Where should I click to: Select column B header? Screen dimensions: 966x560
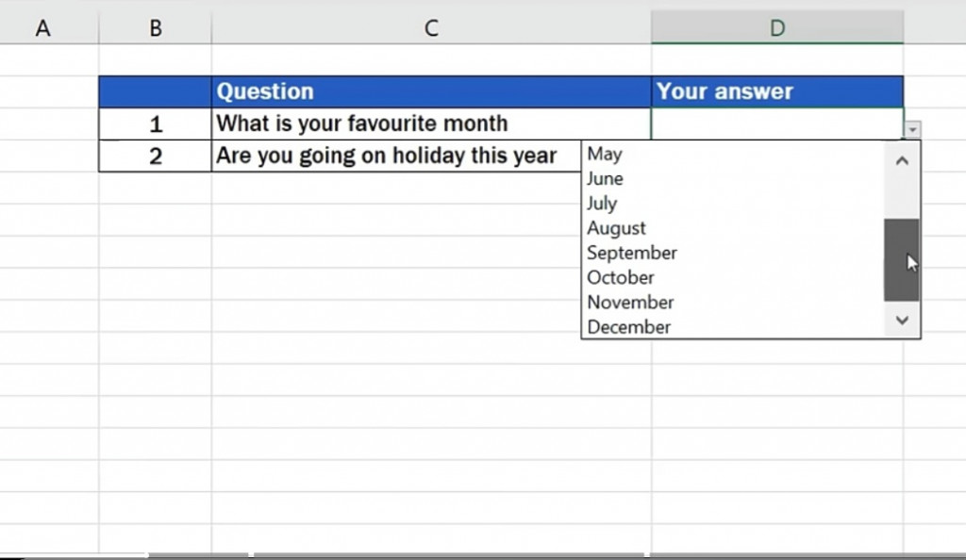(156, 27)
